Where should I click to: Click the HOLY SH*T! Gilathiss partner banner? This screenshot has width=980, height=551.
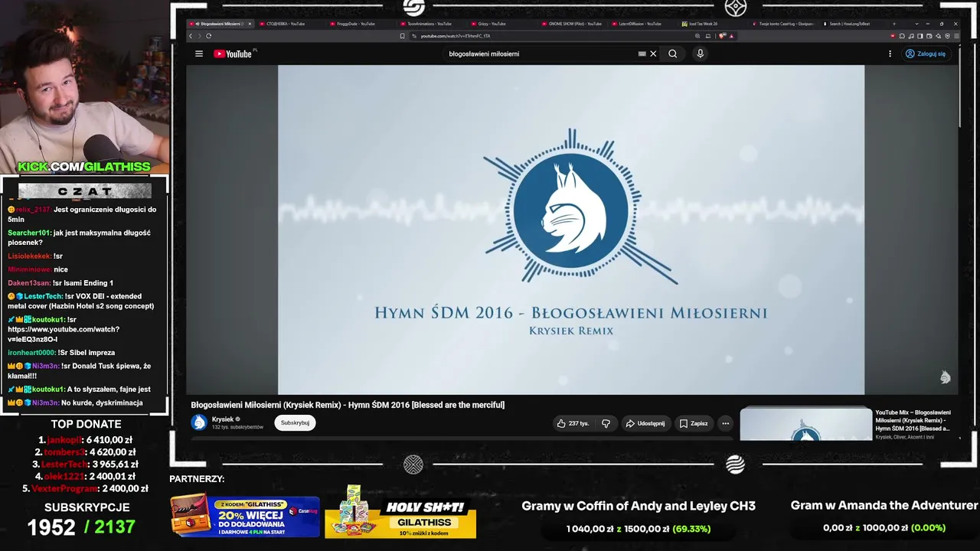400,511
